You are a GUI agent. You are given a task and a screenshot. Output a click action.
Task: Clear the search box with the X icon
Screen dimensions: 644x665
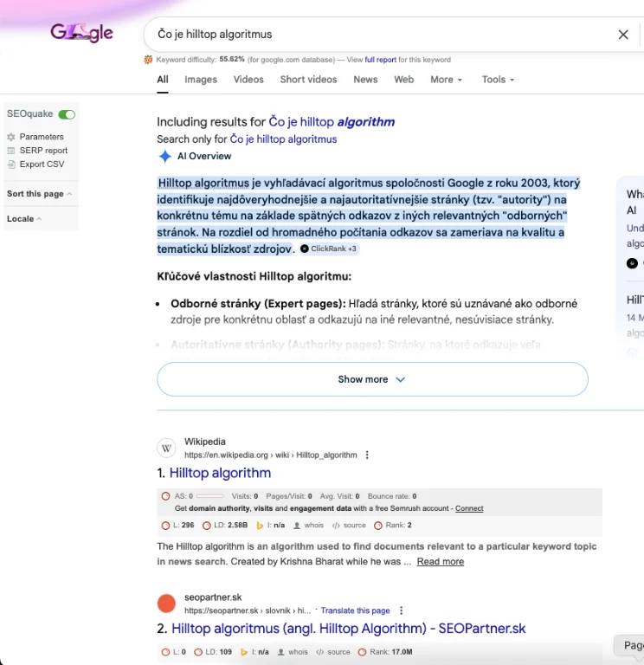point(622,35)
